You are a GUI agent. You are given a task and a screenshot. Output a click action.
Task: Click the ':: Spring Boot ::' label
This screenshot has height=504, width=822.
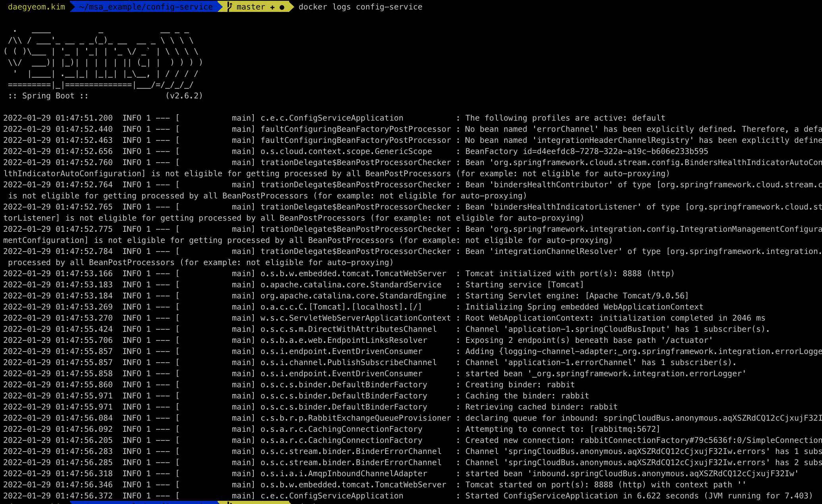48,96
